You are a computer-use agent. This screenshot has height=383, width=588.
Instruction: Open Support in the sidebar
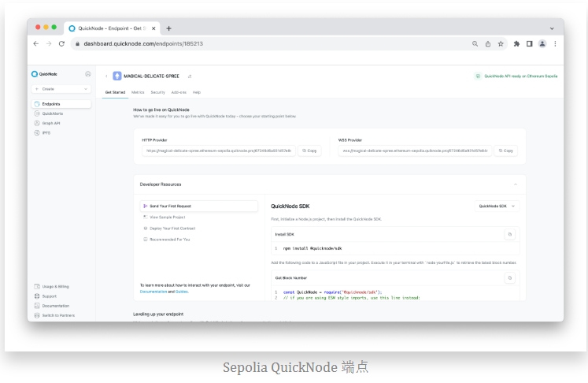pos(46,296)
